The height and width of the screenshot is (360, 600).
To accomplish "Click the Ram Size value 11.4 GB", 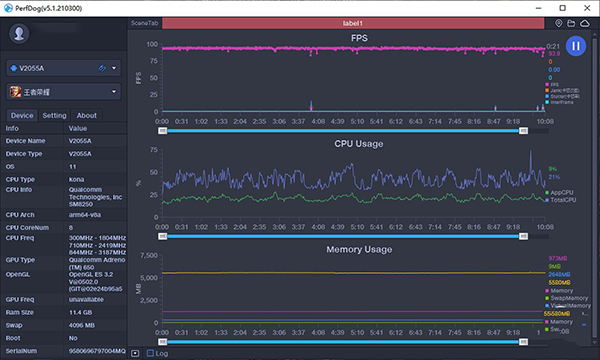I will [x=80, y=312].
